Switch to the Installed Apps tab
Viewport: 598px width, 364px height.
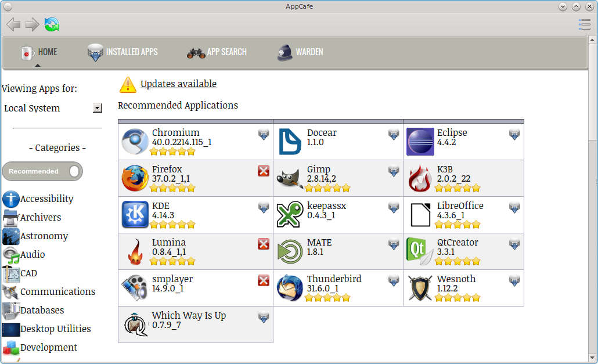point(123,52)
